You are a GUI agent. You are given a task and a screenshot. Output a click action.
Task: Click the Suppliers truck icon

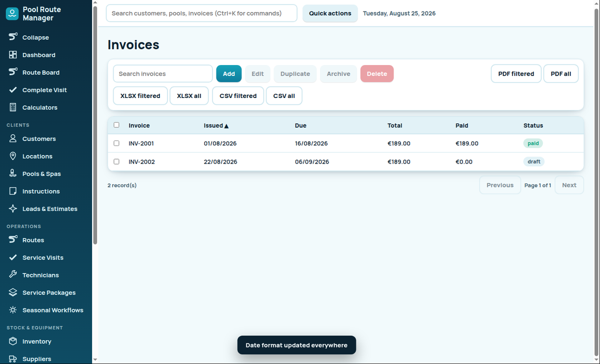(13, 359)
